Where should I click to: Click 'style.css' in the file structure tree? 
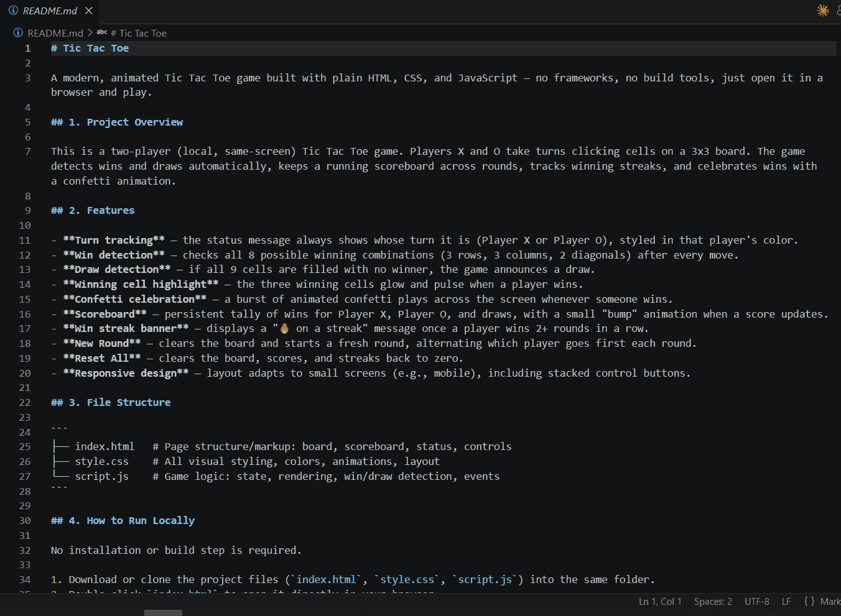click(x=102, y=462)
